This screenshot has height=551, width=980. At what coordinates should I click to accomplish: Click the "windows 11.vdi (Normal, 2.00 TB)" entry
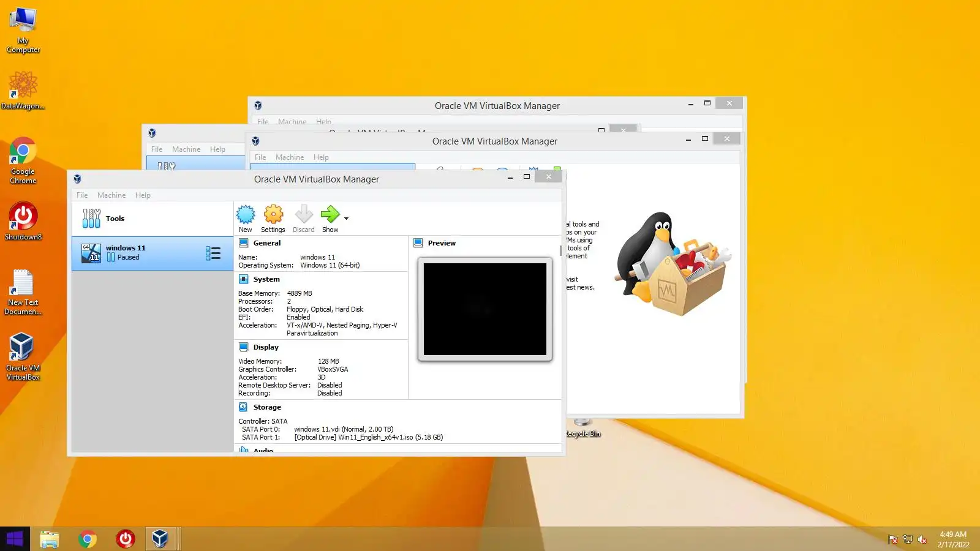[x=344, y=429]
